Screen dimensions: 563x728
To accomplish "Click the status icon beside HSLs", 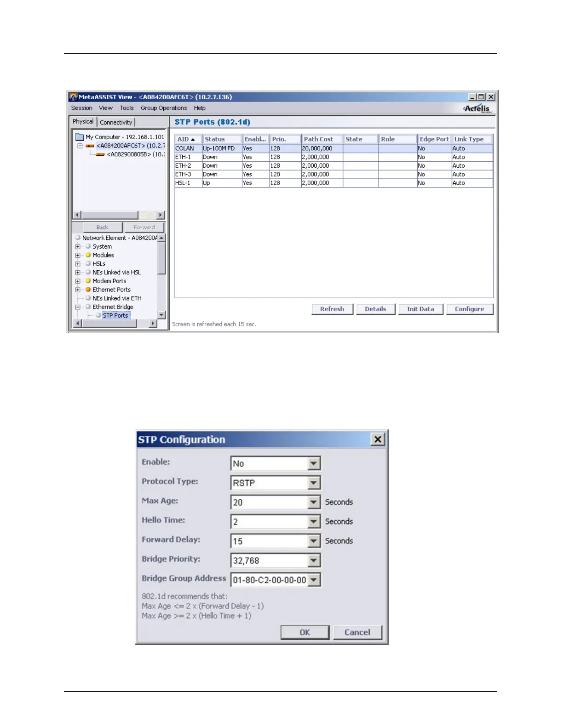I will (x=88, y=264).
